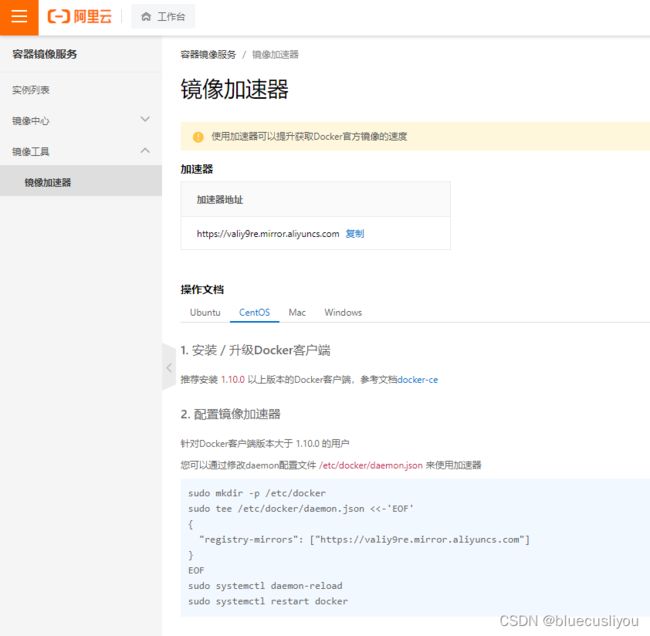
Task: Click the sudo mkdir command line
Action: 257,493
